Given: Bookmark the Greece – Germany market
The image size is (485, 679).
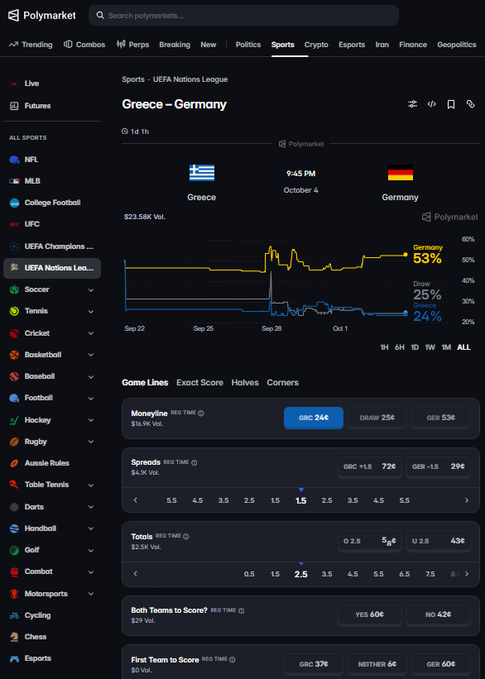Looking at the screenshot, I should tap(451, 104).
